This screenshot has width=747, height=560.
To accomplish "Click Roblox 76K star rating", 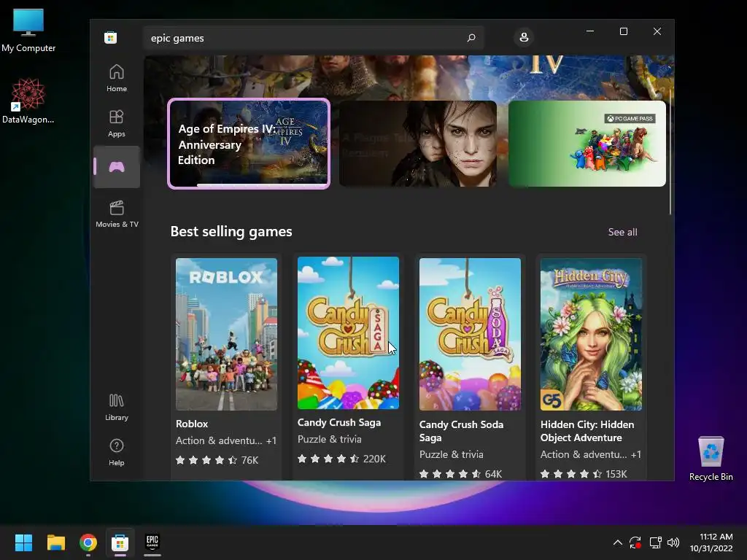I will tap(217, 460).
